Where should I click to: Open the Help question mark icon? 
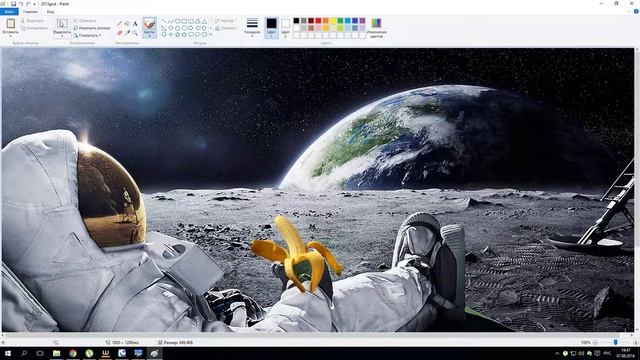pyautogui.click(x=636, y=12)
